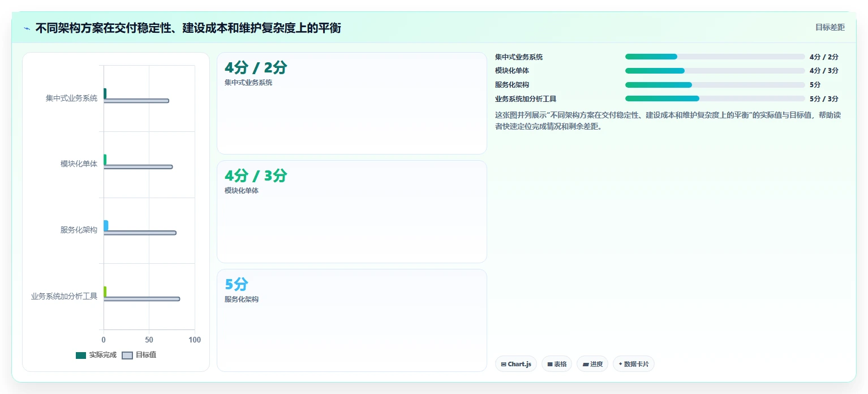Click the chart axis label 服务化架构
Screen dimensions: 868x394
tap(79, 230)
